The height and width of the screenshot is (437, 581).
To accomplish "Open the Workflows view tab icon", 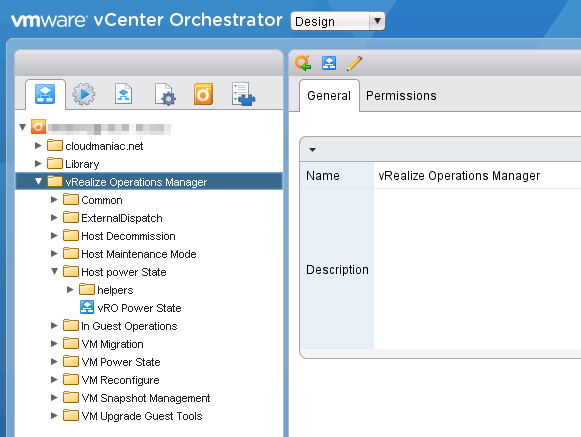I will coord(45,94).
